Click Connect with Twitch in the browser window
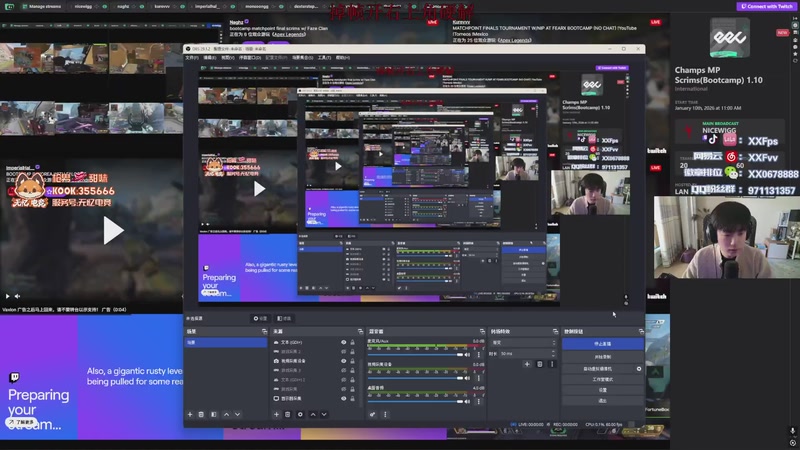This screenshot has height=450, width=800. (766, 6)
